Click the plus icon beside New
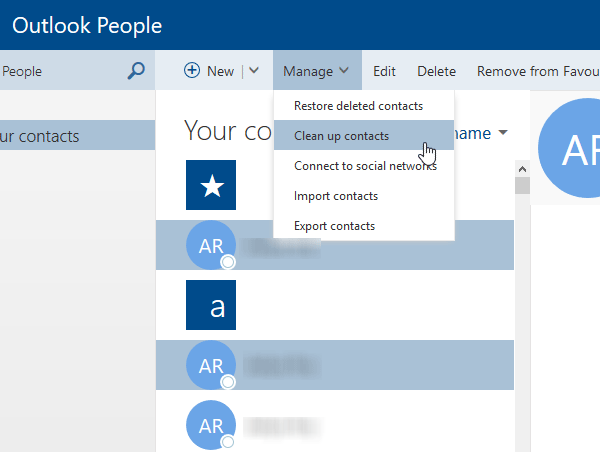The width and height of the screenshot is (600, 452). [192, 70]
